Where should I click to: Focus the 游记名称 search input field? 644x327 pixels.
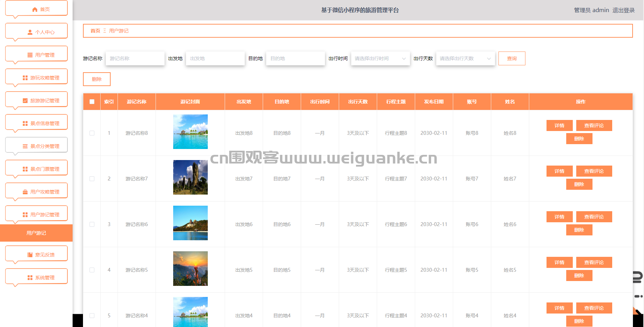click(x=135, y=58)
